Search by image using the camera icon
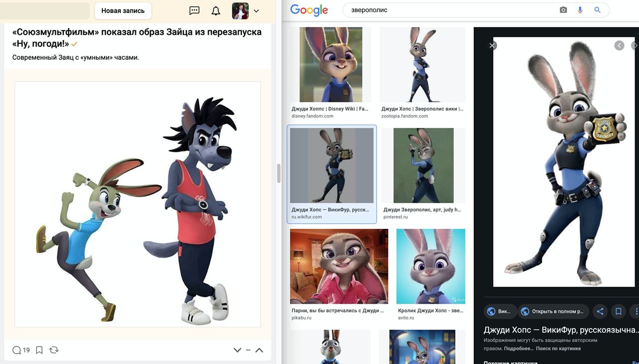 coord(563,10)
